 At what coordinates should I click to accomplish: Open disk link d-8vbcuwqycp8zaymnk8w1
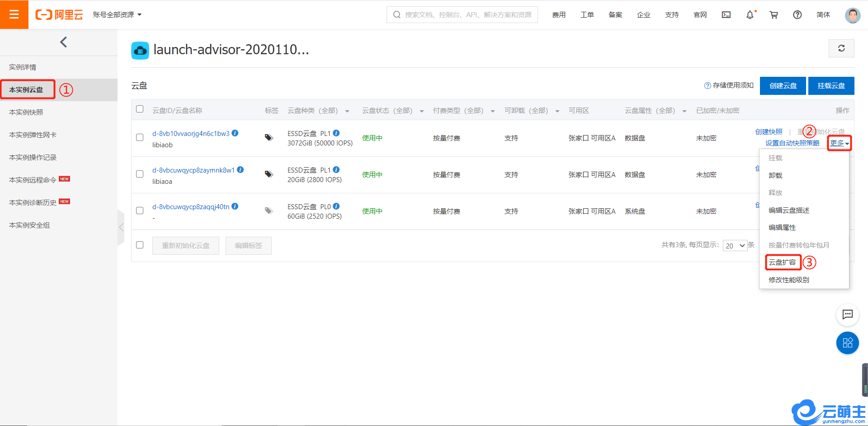pos(193,170)
